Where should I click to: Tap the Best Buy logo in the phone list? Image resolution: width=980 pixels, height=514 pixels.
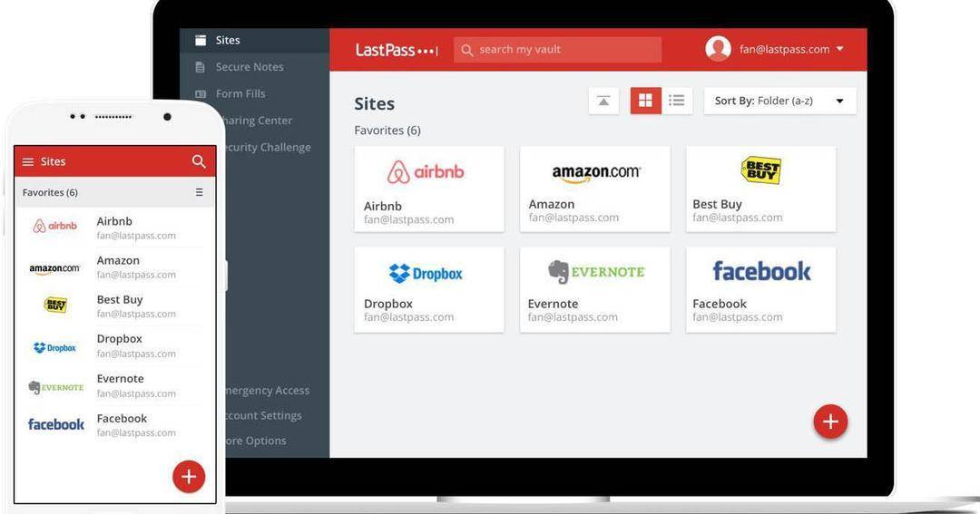(x=55, y=305)
